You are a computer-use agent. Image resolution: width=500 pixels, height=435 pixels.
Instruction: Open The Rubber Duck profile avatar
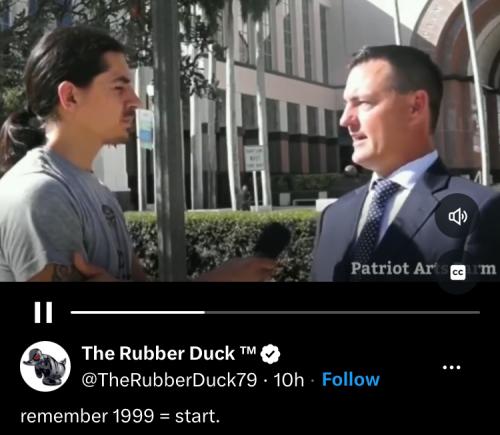click(x=45, y=366)
